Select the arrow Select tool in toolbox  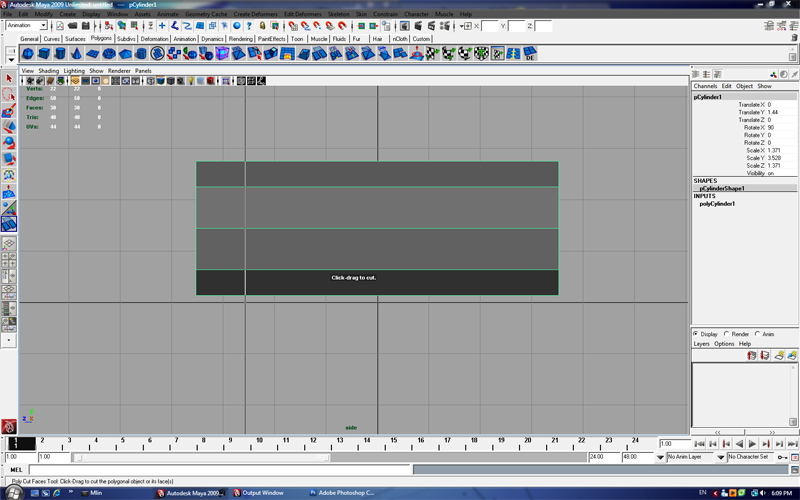pos(9,78)
